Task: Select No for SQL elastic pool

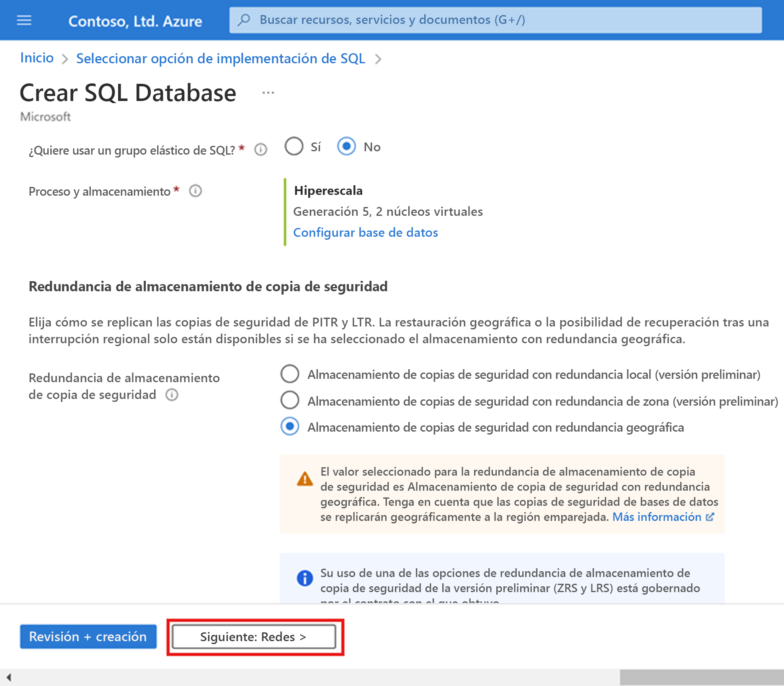Action: point(347,147)
